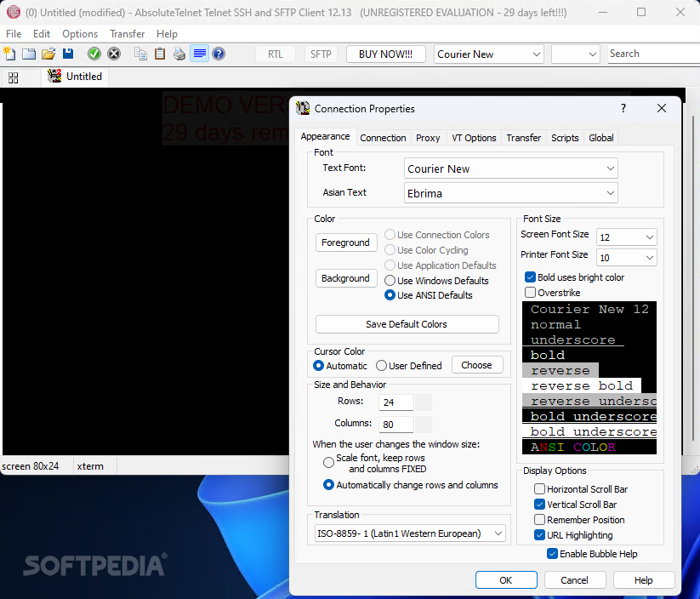The height and width of the screenshot is (599, 700).
Task: Connect using the green checkmark icon
Action: tap(94, 54)
